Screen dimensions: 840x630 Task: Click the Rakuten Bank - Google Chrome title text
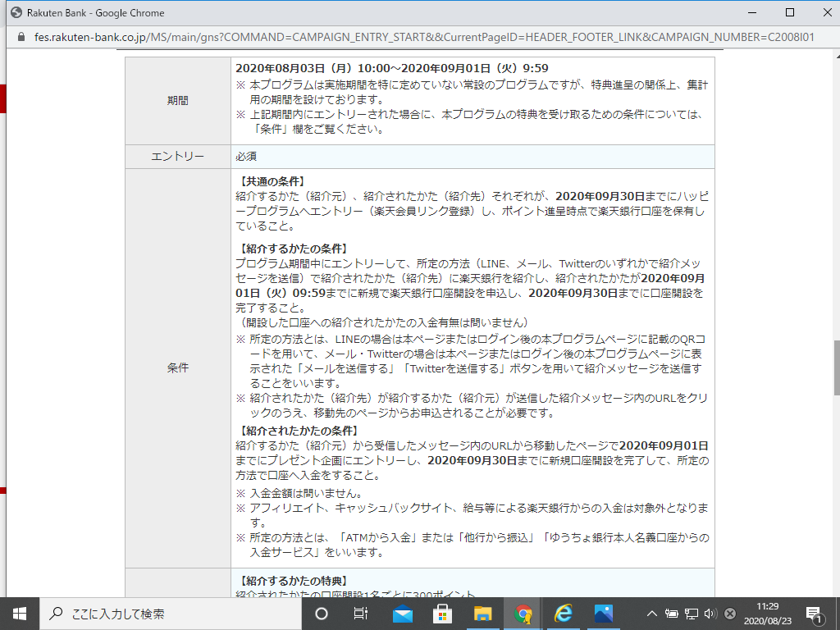click(95, 13)
